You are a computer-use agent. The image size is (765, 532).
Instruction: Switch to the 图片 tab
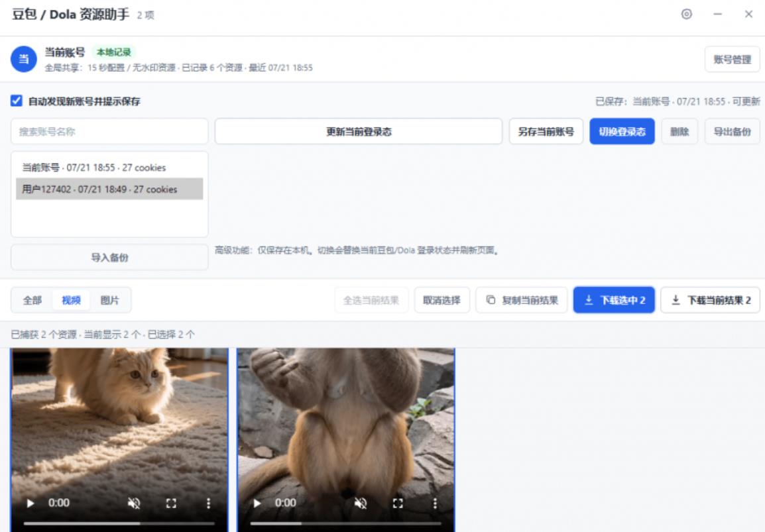[110, 300]
